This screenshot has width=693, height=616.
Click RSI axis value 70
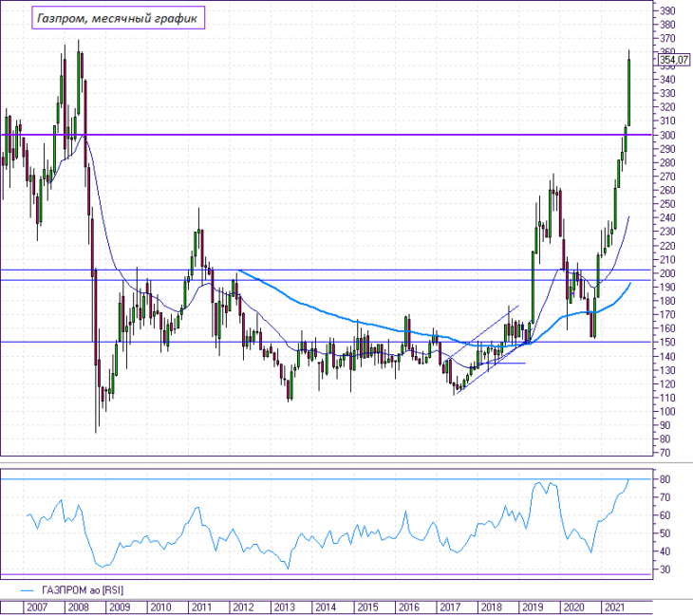pos(665,497)
